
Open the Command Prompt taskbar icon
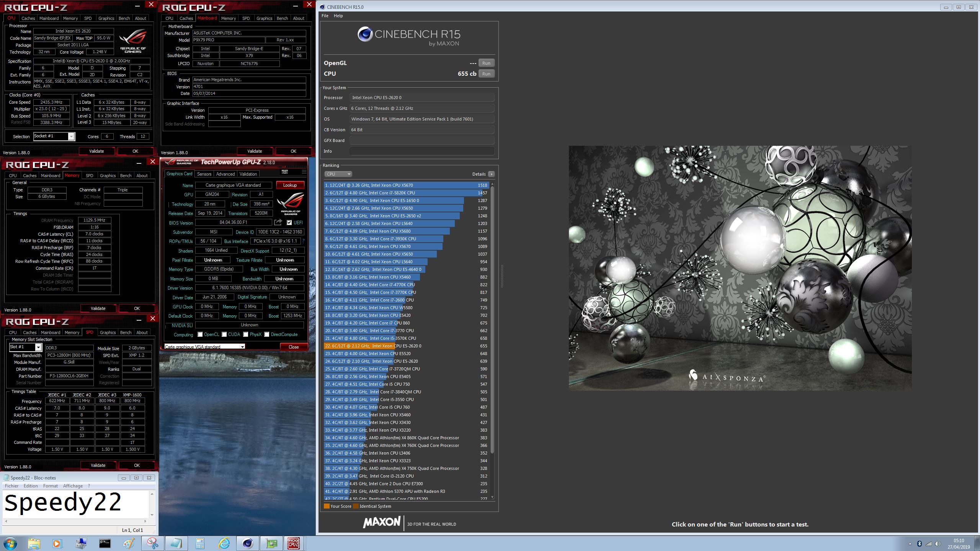[x=105, y=543]
